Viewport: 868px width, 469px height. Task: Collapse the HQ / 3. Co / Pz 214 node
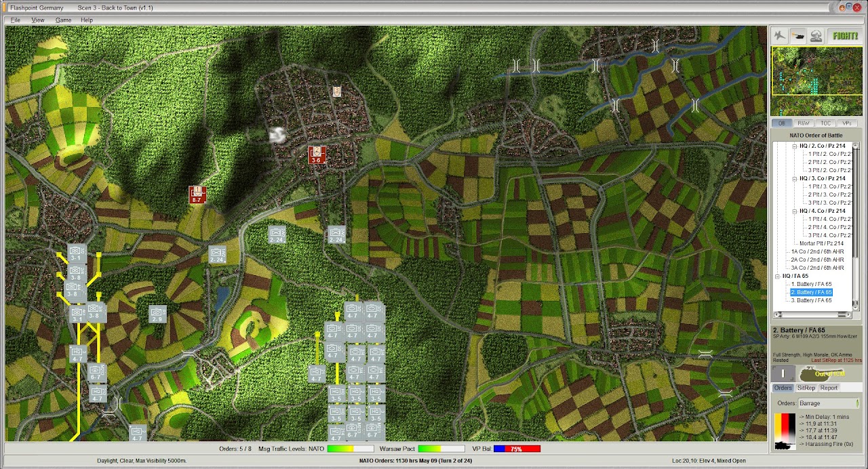coord(794,179)
